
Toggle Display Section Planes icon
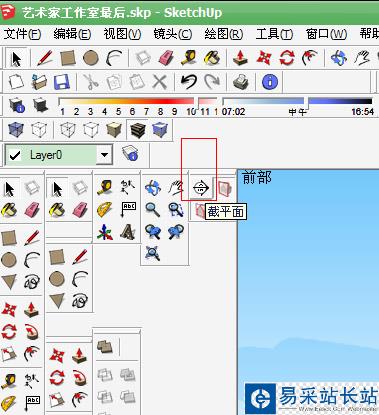tap(224, 188)
